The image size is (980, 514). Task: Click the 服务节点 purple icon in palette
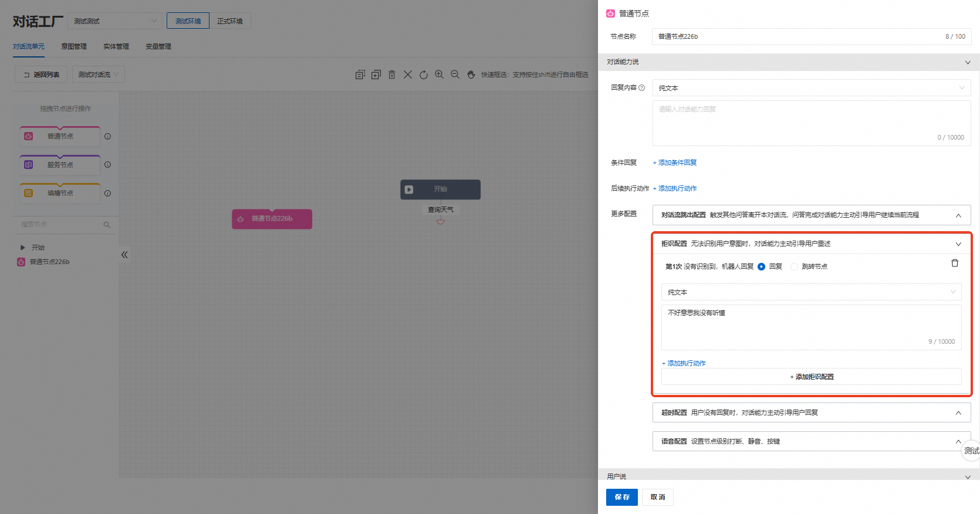click(x=28, y=164)
